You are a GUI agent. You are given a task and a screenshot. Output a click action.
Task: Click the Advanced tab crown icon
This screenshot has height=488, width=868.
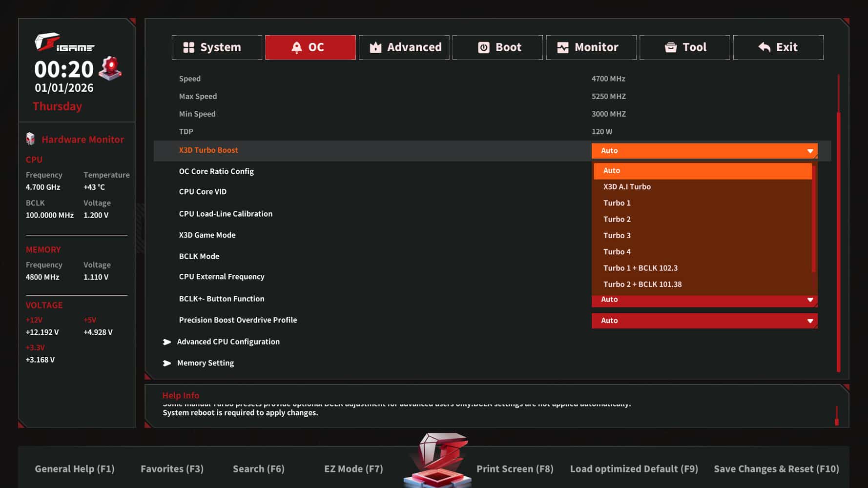[375, 47]
